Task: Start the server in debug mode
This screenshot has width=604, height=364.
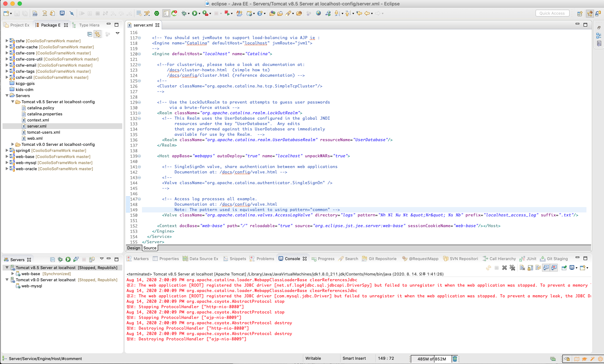Action: tap(60, 259)
